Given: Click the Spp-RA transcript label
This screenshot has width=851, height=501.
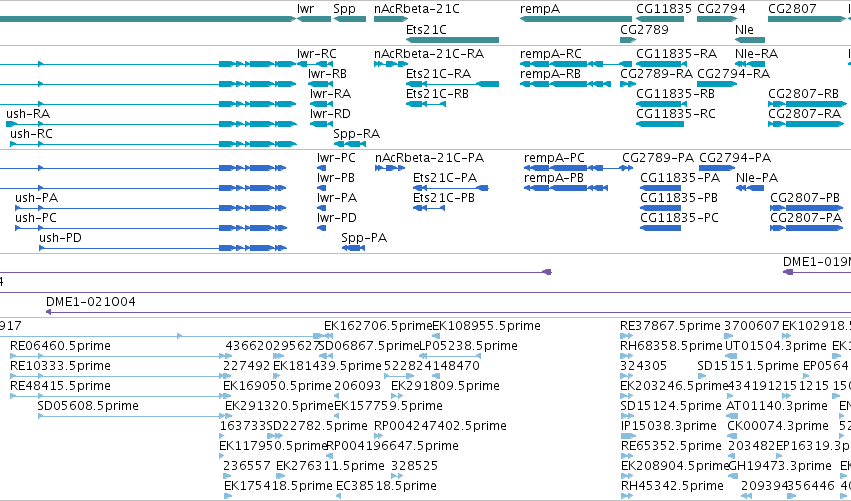Looking at the screenshot, I should pos(357,134).
